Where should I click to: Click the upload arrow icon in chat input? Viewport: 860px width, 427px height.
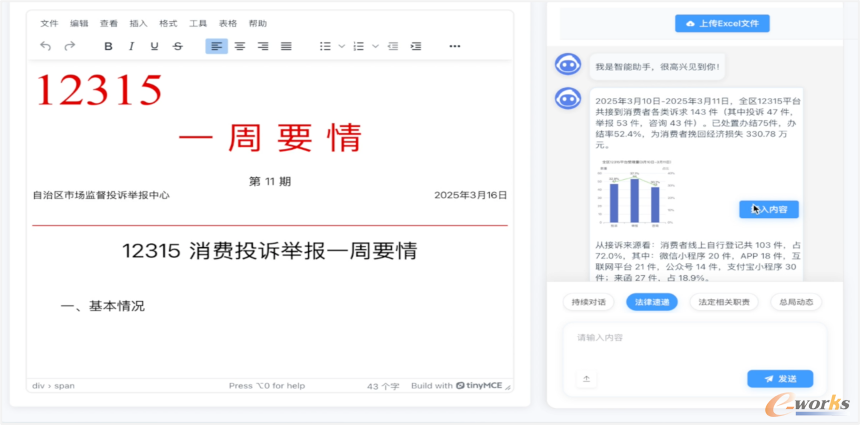586,379
